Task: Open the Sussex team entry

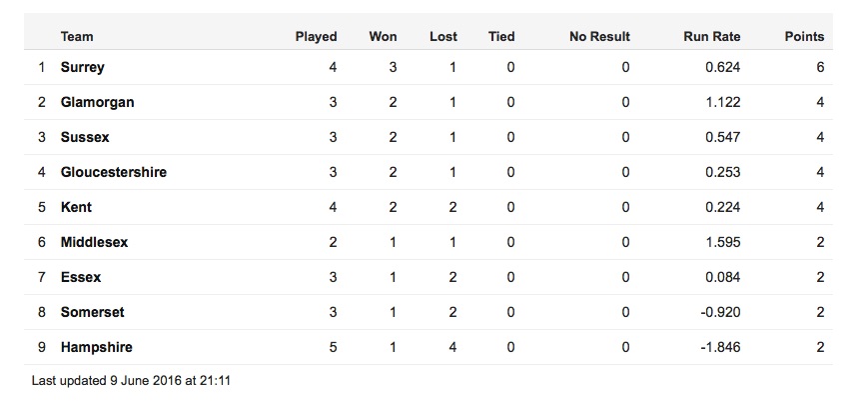Action: pos(85,137)
